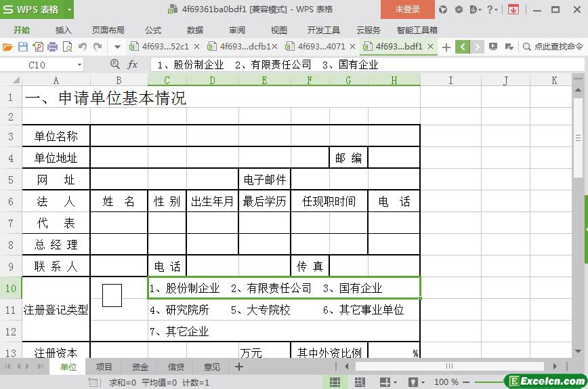Open the Name Box dropdown showing C10
588x389 pixels.
[79, 65]
